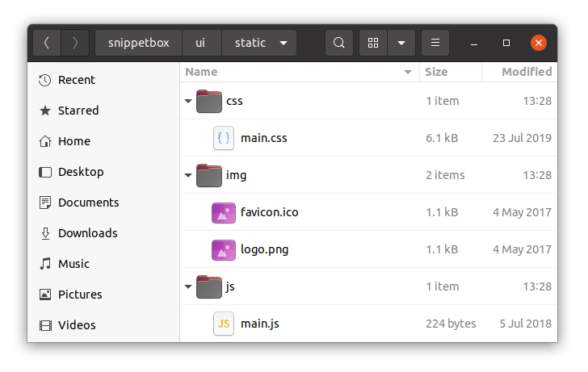Open the hamburger menu button
This screenshot has width=588, height=372.
435,43
